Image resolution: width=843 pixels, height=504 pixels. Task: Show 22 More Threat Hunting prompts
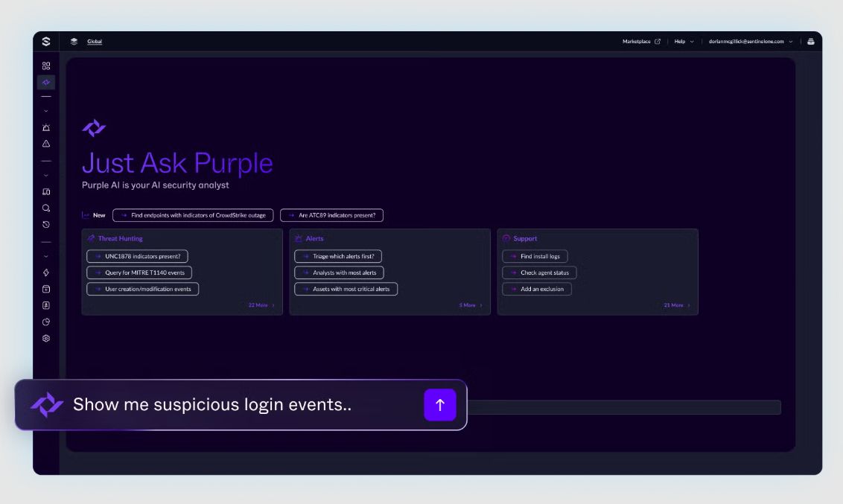click(x=261, y=305)
